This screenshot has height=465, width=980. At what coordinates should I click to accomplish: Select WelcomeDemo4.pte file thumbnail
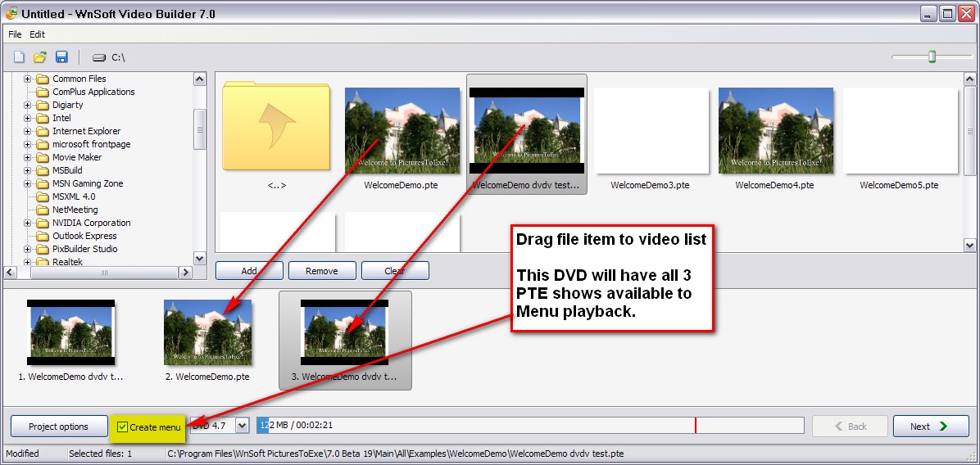click(775, 131)
